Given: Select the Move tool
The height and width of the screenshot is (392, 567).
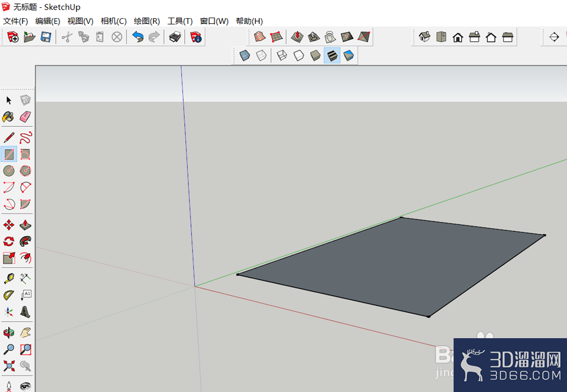Looking at the screenshot, I should [x=9, y=225].
